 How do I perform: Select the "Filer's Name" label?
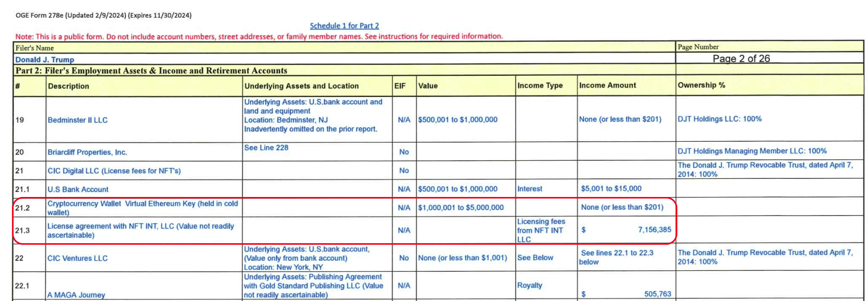[x=35, y=48]
